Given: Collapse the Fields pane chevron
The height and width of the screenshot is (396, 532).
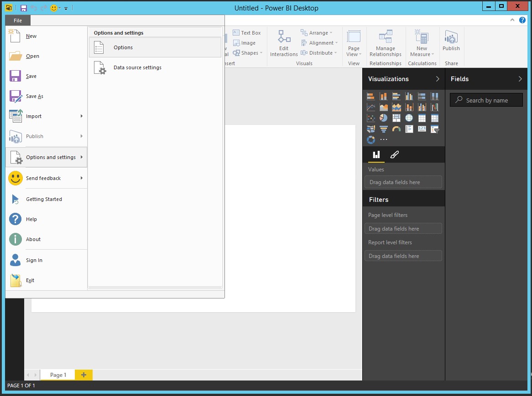Looking at the screenshot, I should [520, 79].
